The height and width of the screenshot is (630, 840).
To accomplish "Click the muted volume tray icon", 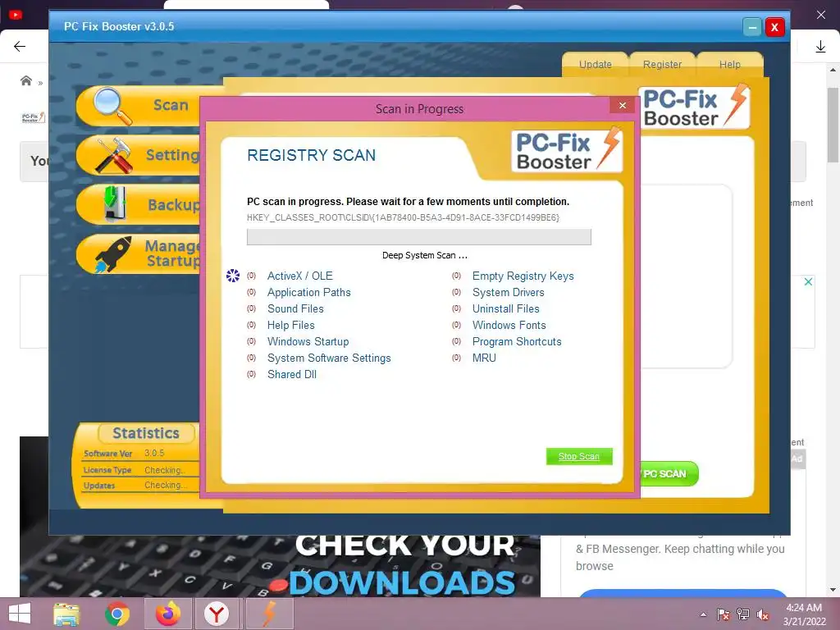I will click(x=763, y=614).
